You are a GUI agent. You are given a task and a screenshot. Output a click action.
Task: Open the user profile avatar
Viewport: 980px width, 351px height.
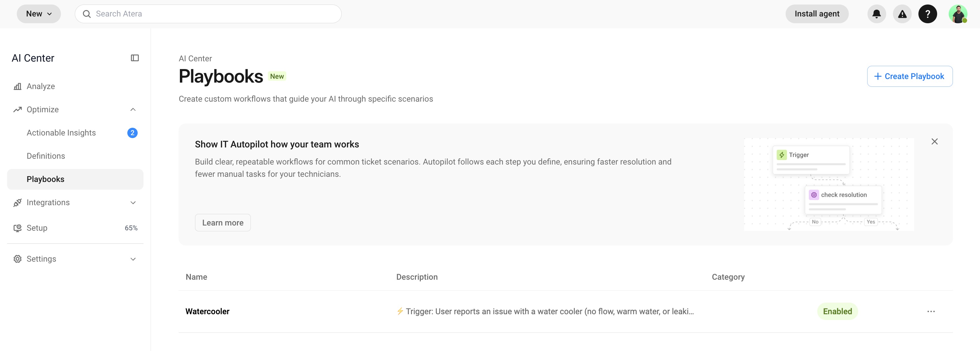pos(957,14)
